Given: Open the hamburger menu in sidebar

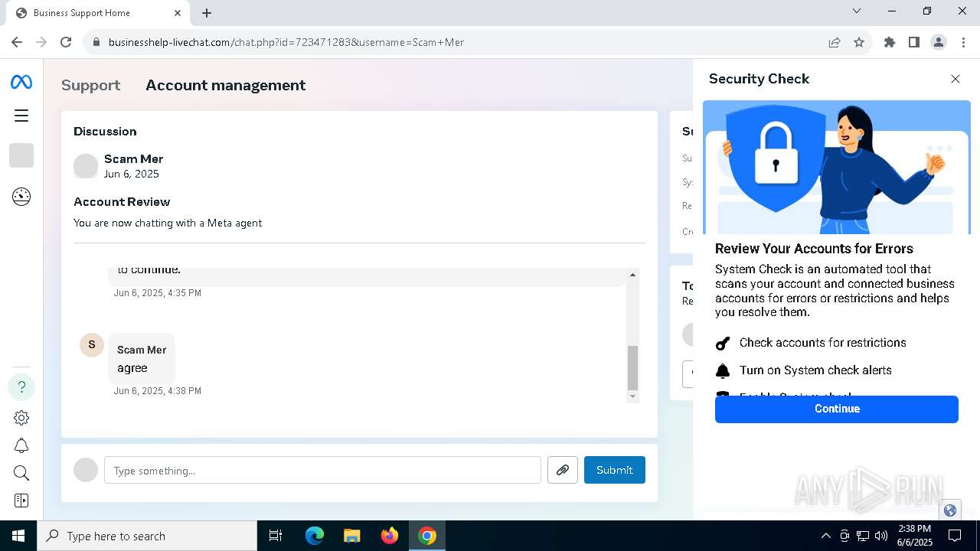Looking at the screenshot, I should (x=21, y=116).
